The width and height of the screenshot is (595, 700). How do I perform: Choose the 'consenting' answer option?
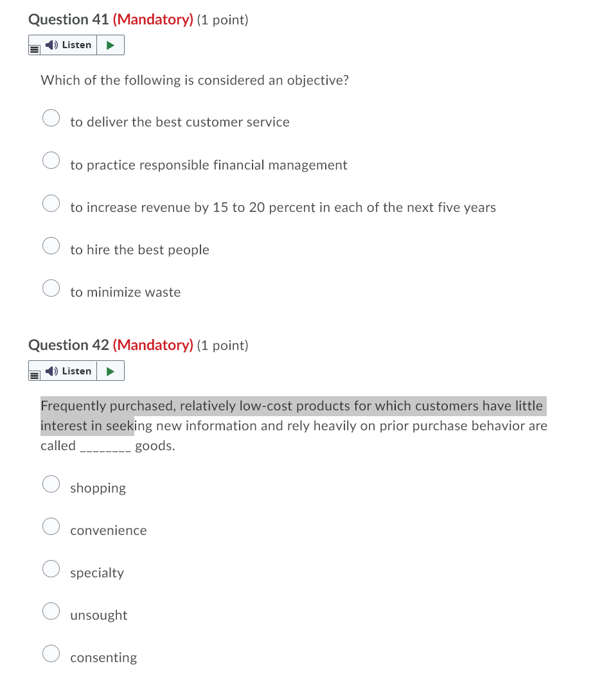tap(51, 653)
